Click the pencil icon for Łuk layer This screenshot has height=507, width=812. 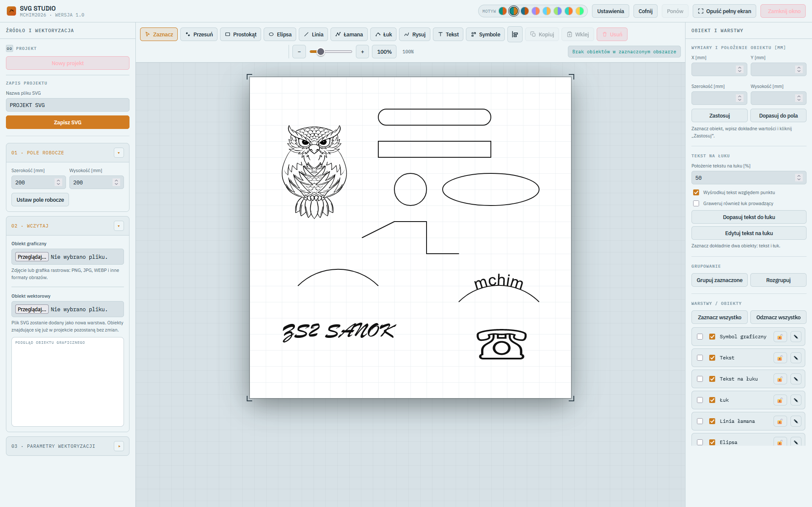pyautogui.click(x=796, y=400)
